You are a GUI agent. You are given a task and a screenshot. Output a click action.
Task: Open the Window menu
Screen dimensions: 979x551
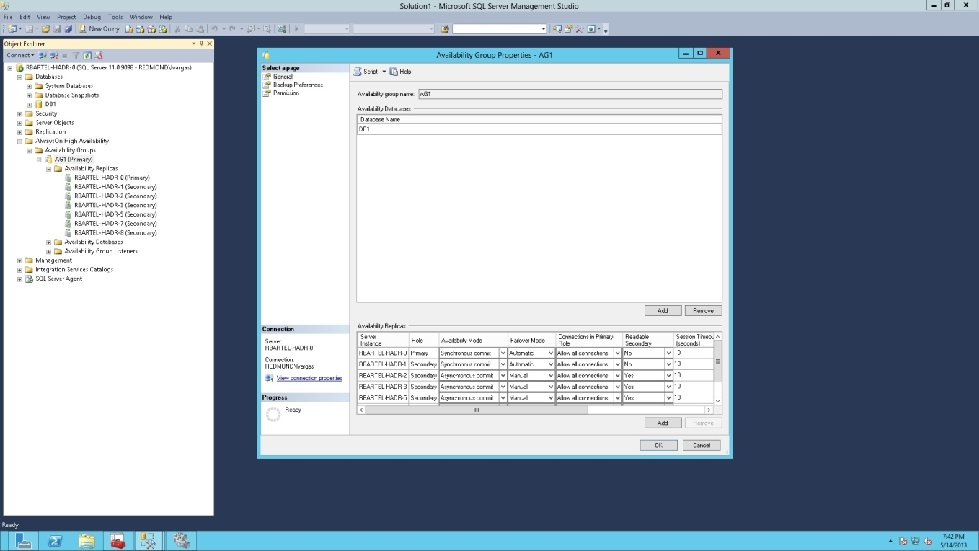[141, 17]
